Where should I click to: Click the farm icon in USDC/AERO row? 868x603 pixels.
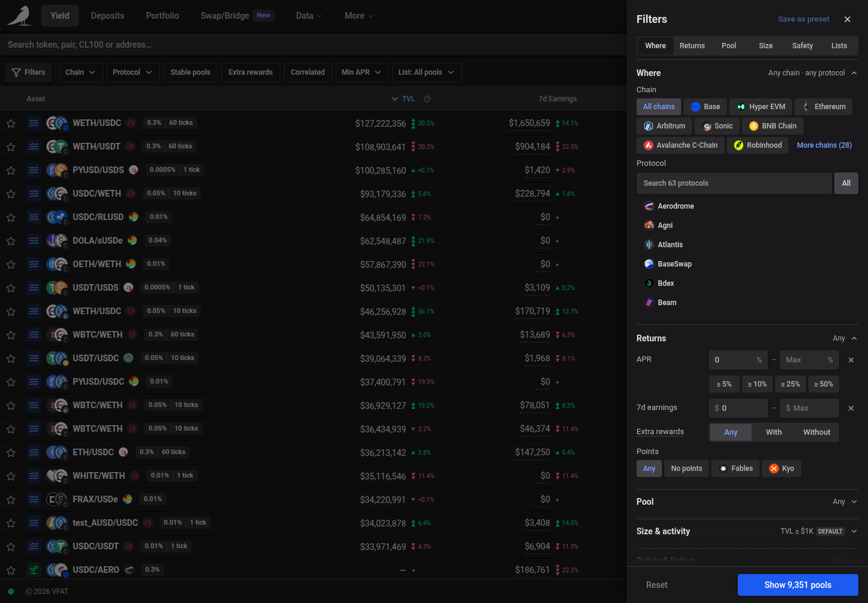tap(34, 570)
